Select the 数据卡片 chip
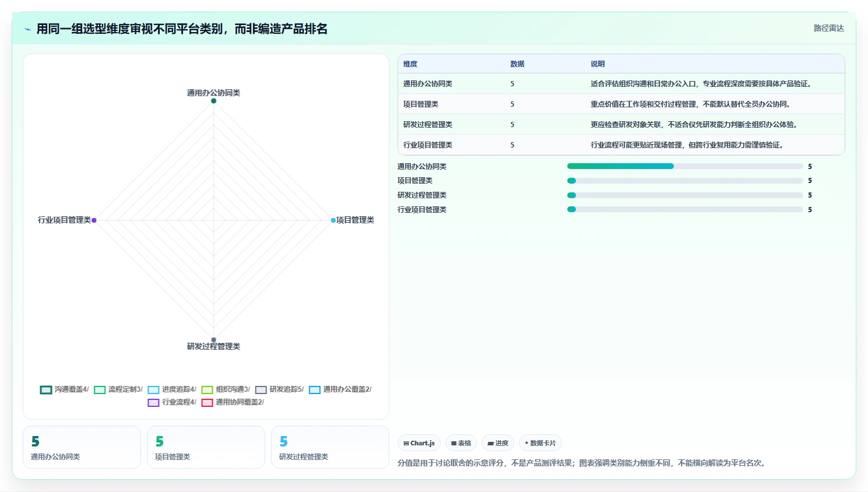Screen dimensions: 868x492 (540, 443)
